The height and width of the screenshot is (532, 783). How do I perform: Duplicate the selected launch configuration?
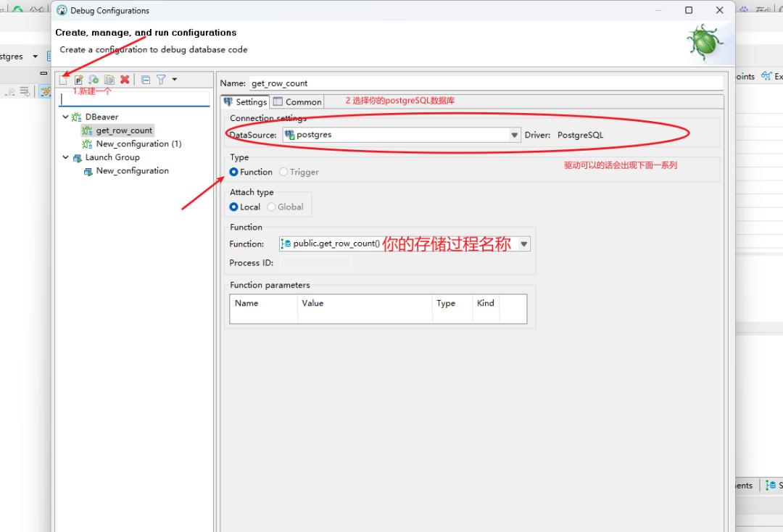(x=109, y=80)
